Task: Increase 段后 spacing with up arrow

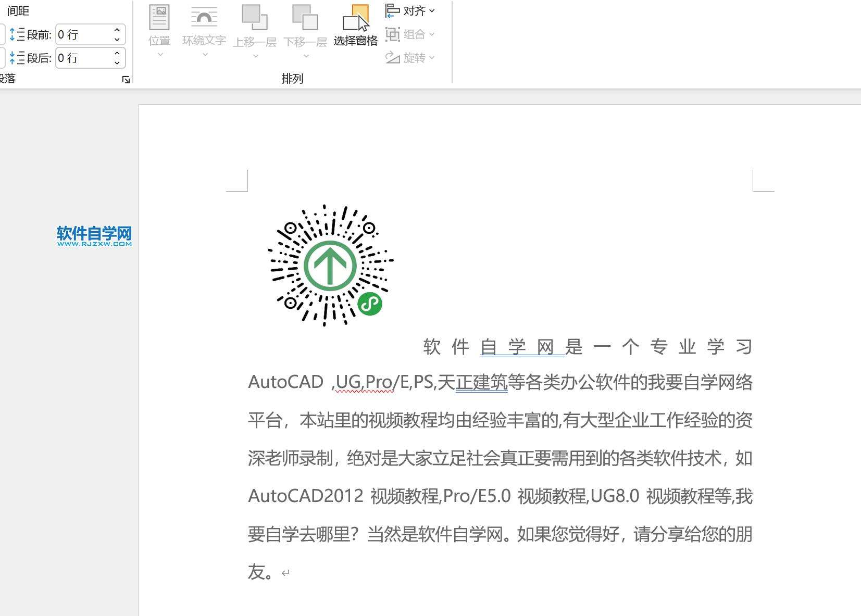Action: 117,53
